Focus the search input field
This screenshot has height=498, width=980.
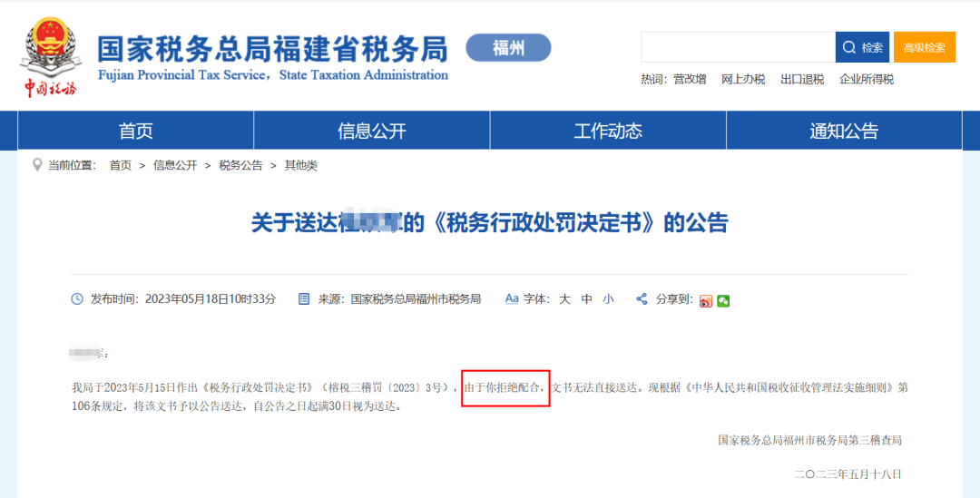(x=738, y=47)
